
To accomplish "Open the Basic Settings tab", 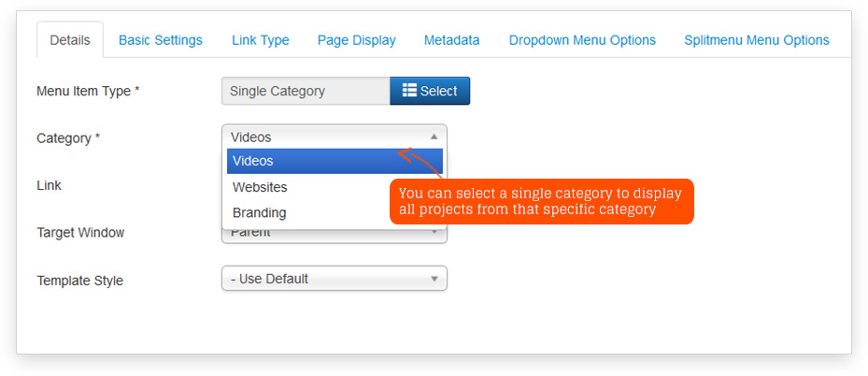I will point(161,40).
